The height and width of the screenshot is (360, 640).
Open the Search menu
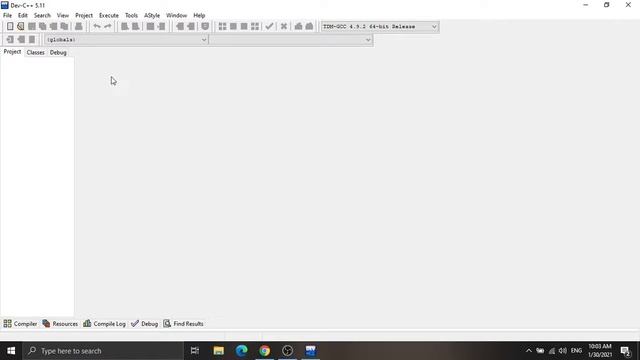pyautogui.click(x=42, y=16)
